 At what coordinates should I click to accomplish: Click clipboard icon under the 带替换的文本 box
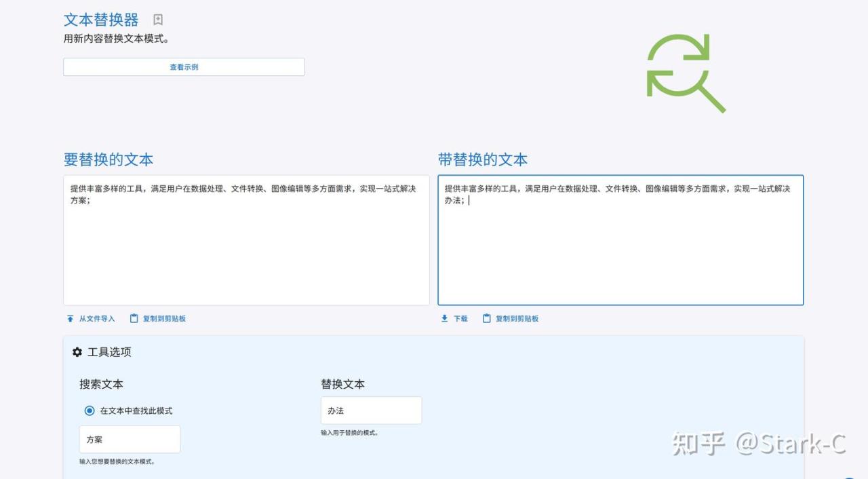(487, 318)
